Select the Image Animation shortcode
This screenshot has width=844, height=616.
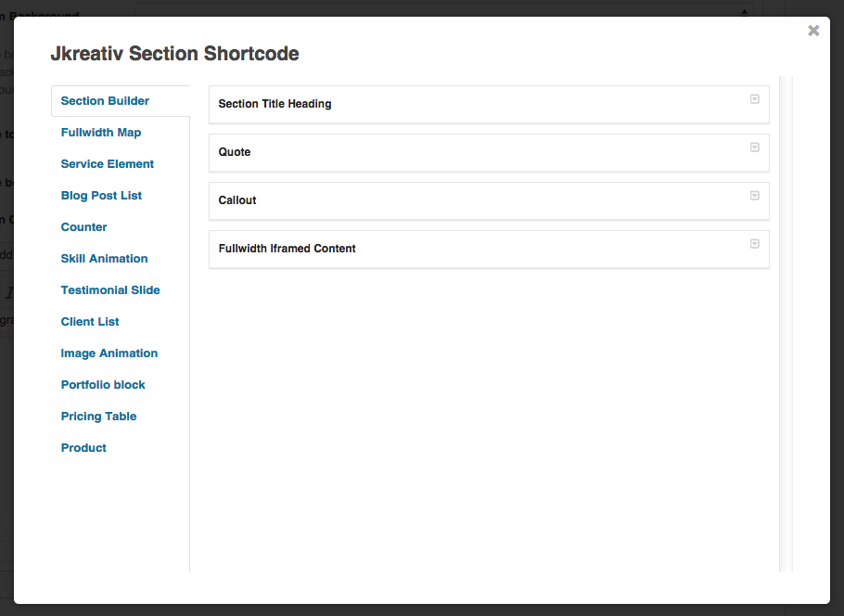(x=109, y=353)
